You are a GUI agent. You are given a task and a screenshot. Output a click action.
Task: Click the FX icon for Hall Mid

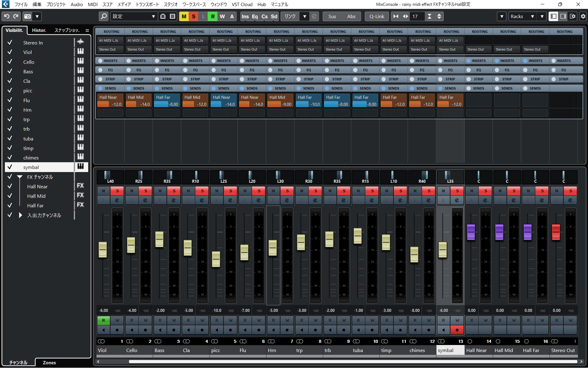(x=80, y=195)
